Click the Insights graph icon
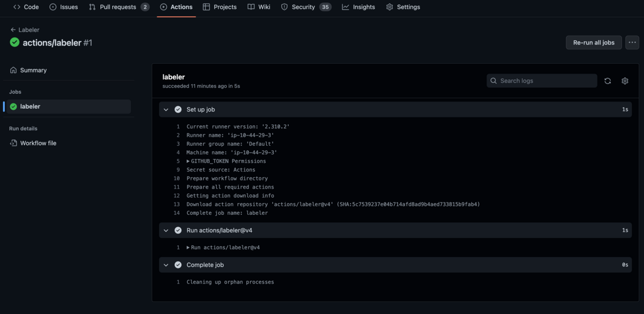The width and height of the screenshot is (644, 314). click(x=346, y=7)
